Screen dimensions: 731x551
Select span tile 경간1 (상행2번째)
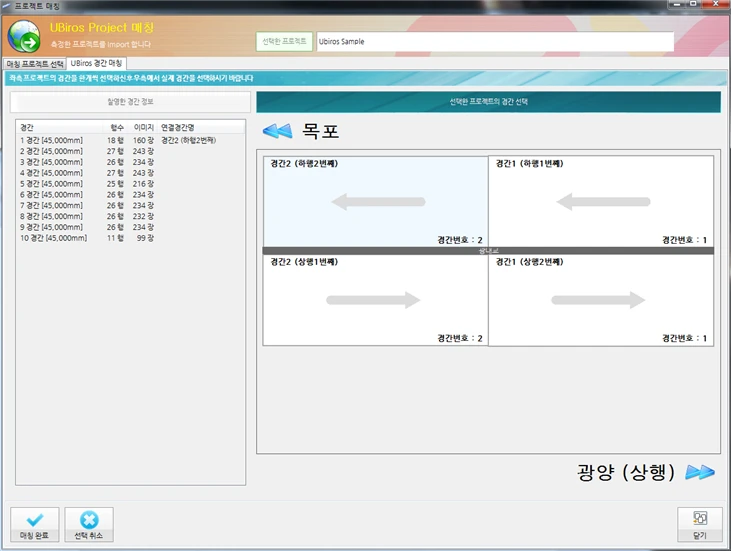pyautogui.click(x=601, y=300)
